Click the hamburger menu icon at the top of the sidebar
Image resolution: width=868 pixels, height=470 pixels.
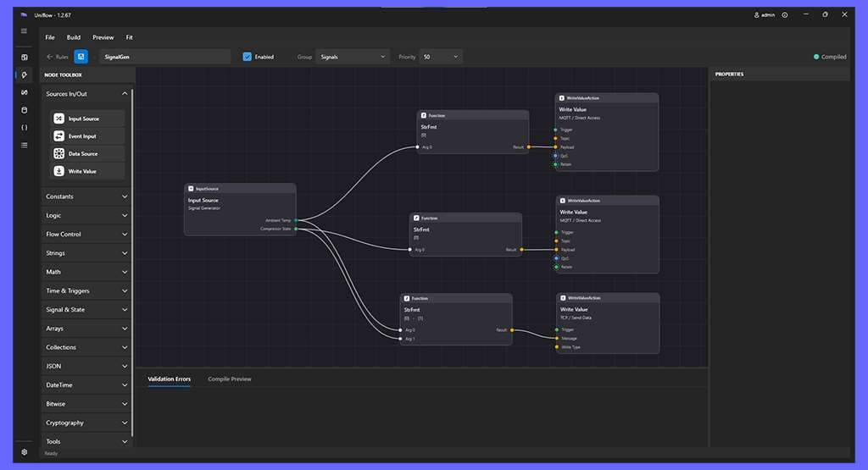pyautogui.click(x=24, y=31)
